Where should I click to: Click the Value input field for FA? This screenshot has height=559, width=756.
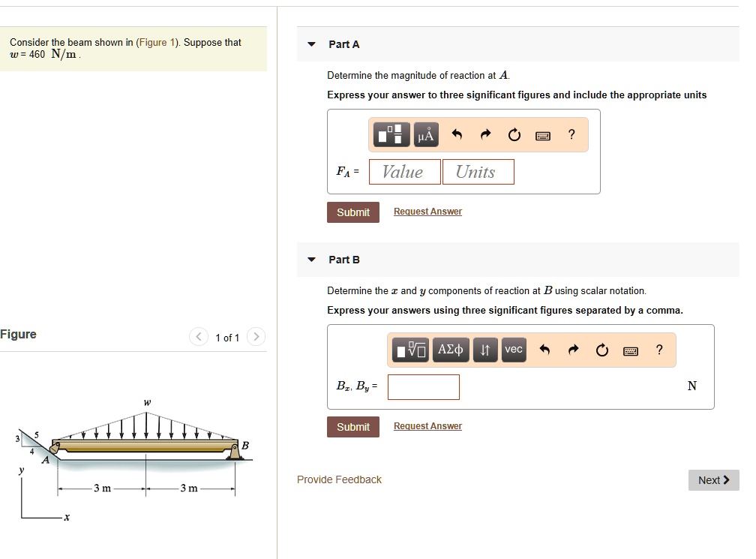click(x=404, y=172)
